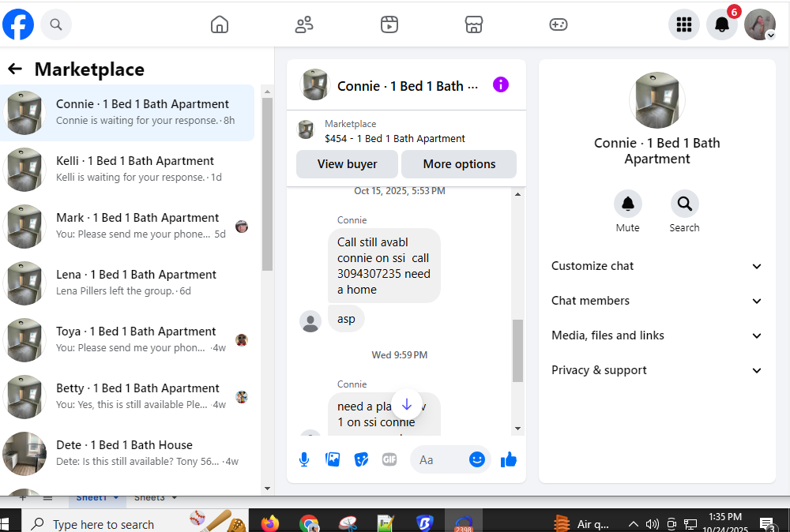Image resolution: width=790 pixels, height=532 pixels.
Task: Expand Media, files and links section
Action: pyautogui.click(x=656, y=335)
